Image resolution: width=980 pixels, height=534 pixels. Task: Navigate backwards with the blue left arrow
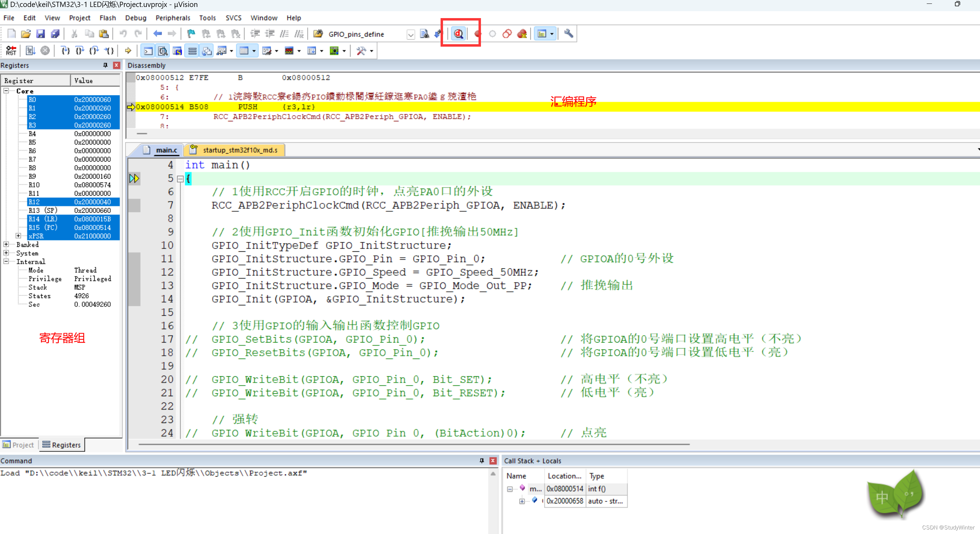click(157, 34)
